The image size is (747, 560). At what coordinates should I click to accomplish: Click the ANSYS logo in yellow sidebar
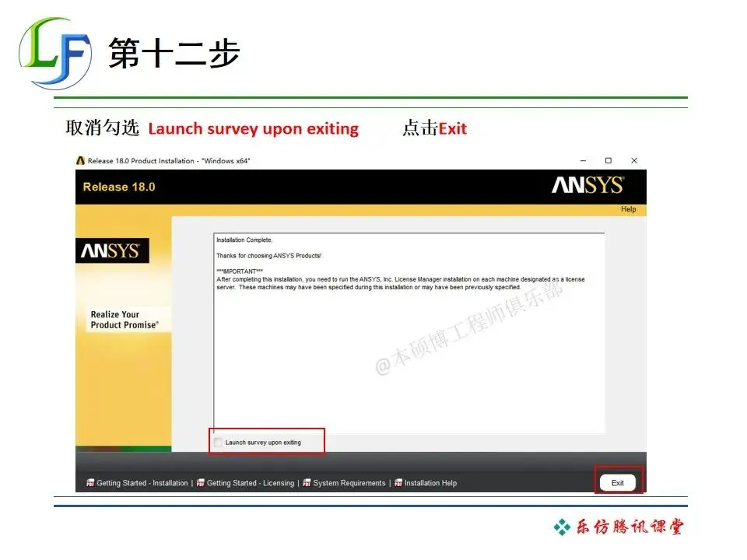point(112,250)
